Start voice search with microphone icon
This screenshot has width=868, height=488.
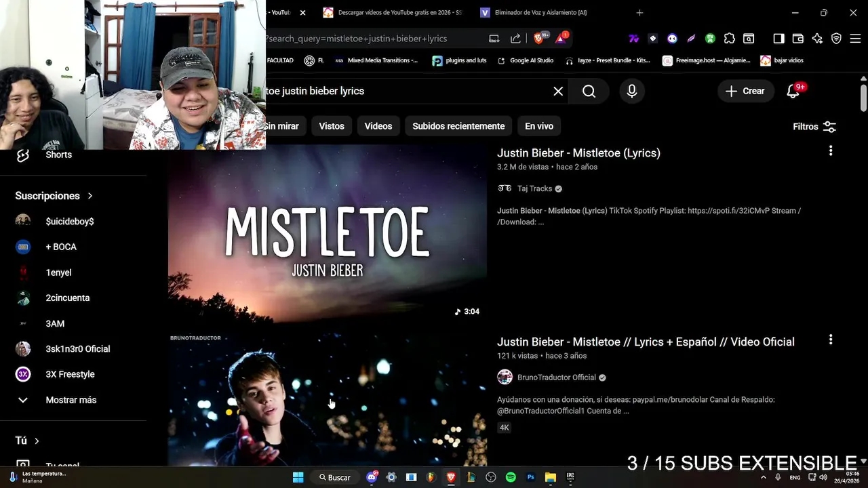(632, 91)
